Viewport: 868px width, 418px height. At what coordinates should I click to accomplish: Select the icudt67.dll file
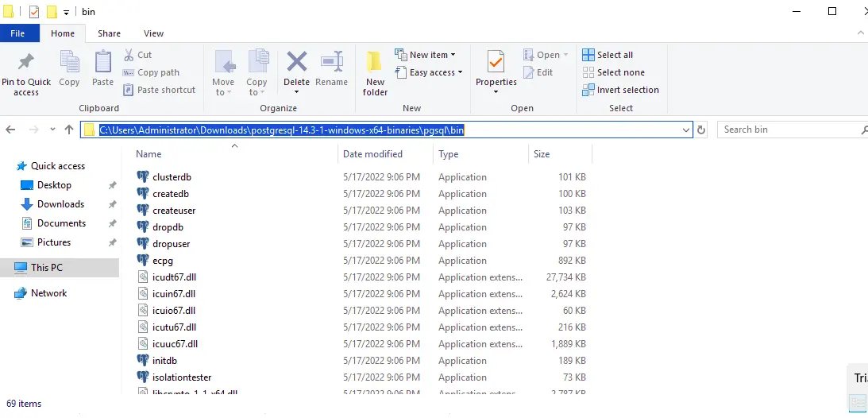pos(174,277)
